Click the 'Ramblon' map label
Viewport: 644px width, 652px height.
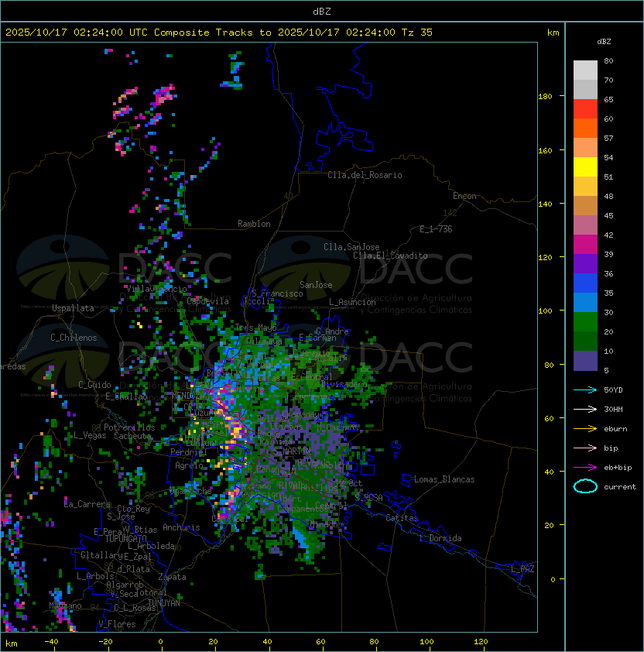pos(254,224)
